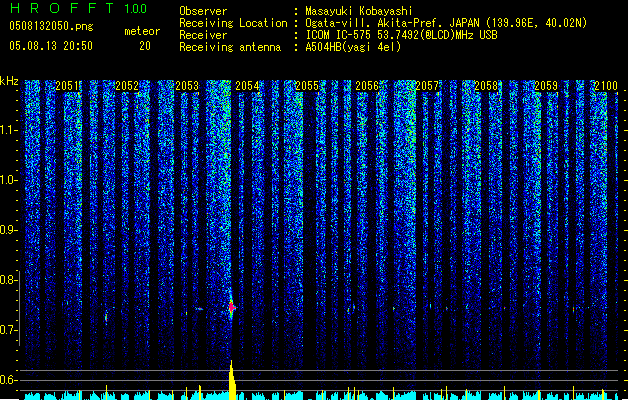629x400 pixels.
Task: Click the 0.8 kHz frequency axis label
Action: coord(9,280)
